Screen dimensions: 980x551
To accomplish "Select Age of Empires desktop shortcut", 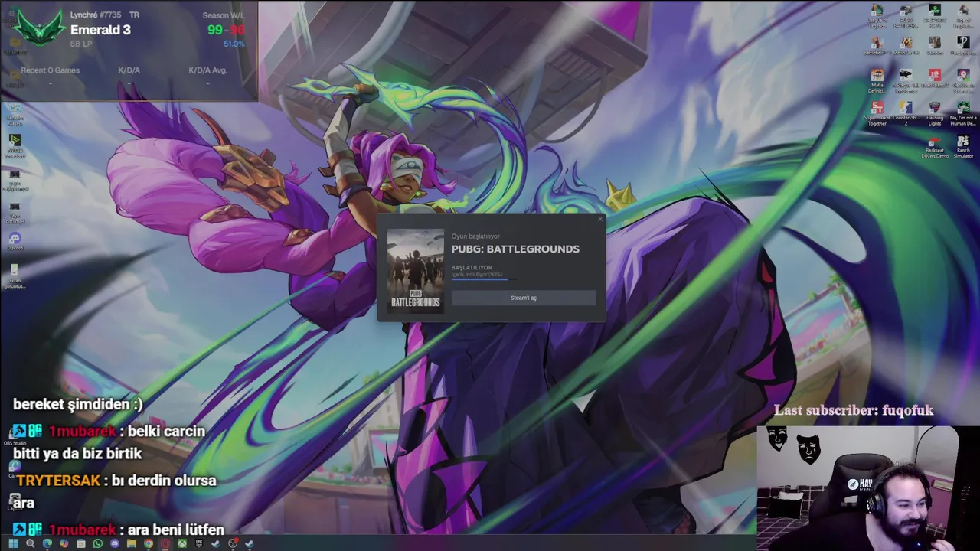I will point(963,15).
